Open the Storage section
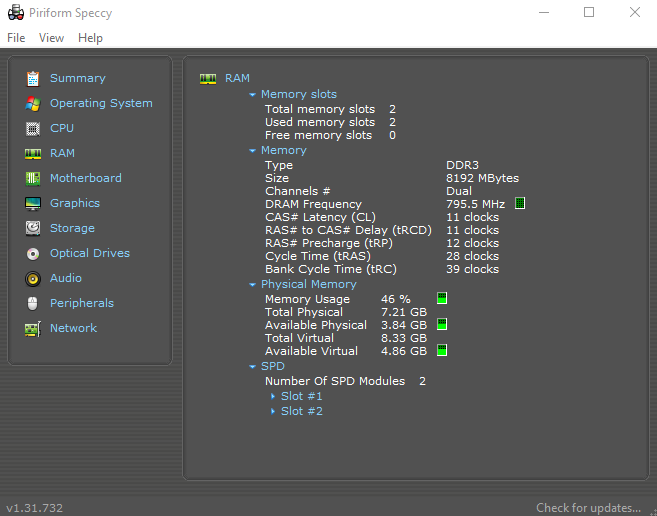Screen dimensions: 657x516 tap(72, 228)
